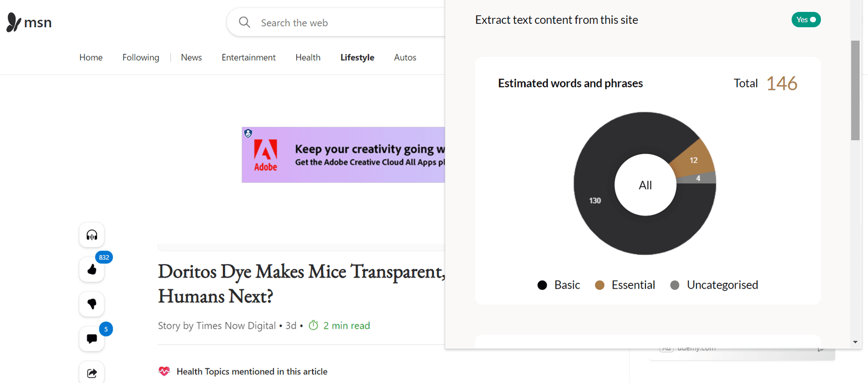Screen dimensions: 868x383
Task: Toggle the Extract text content Yes switch
Action: coord(806,20)
